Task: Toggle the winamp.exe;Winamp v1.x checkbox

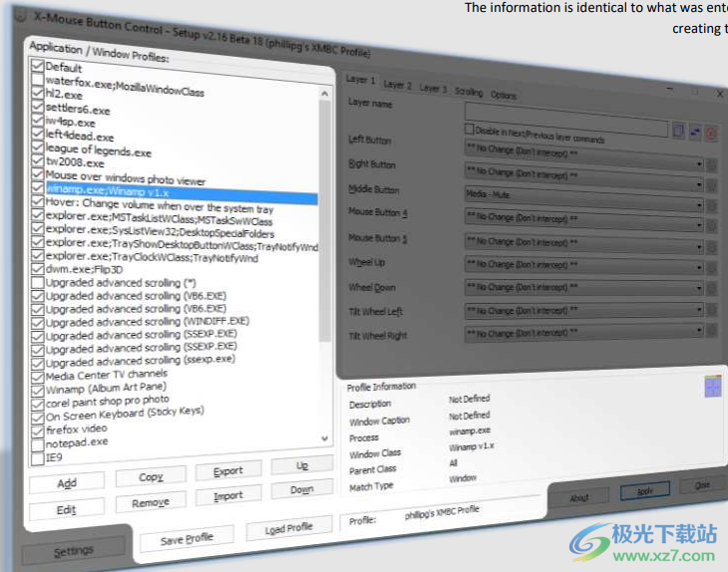Action: click(38, 187)
